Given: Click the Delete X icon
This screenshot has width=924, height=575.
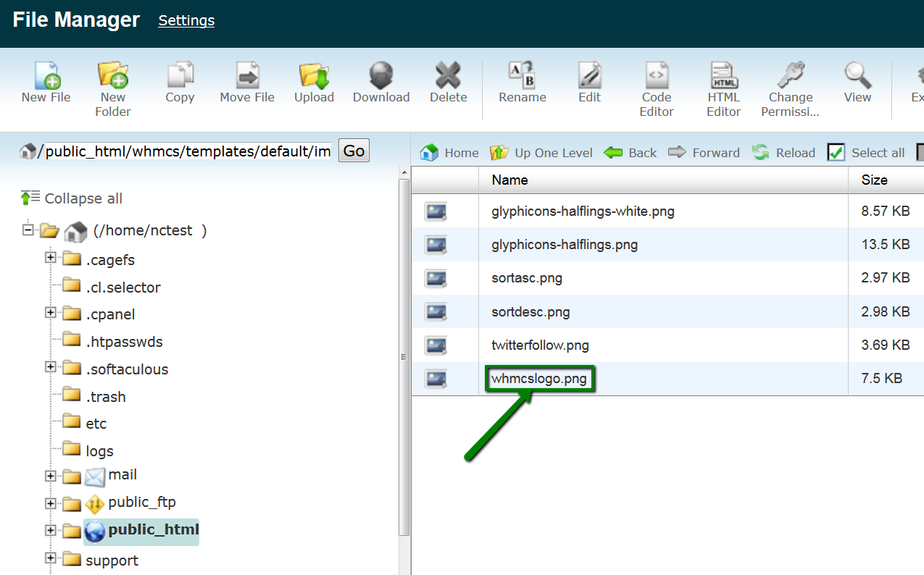Looking at the screenshot, I should click(x=448, y=75).
